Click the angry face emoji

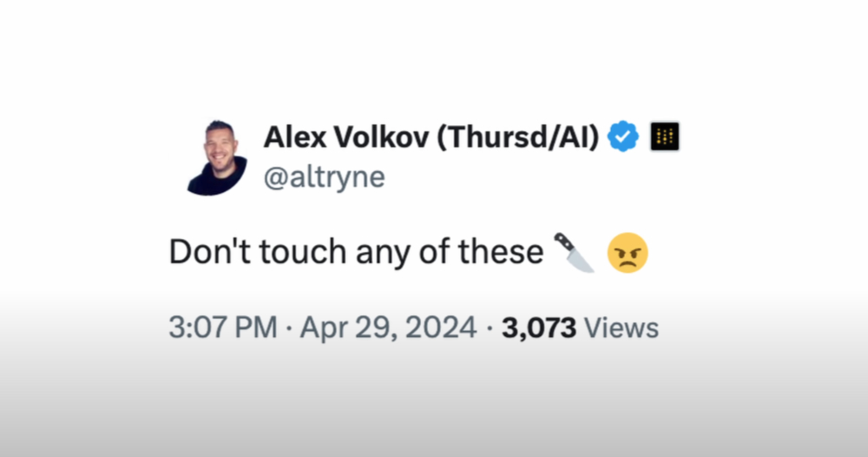tap(628, 253)
